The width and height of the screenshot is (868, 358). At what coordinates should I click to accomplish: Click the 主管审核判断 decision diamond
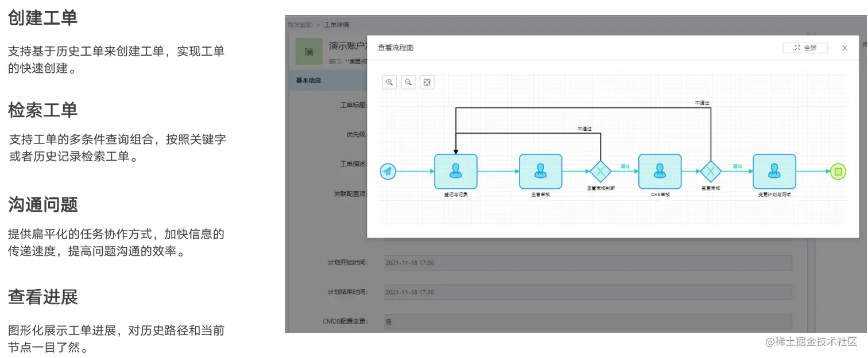601,170
